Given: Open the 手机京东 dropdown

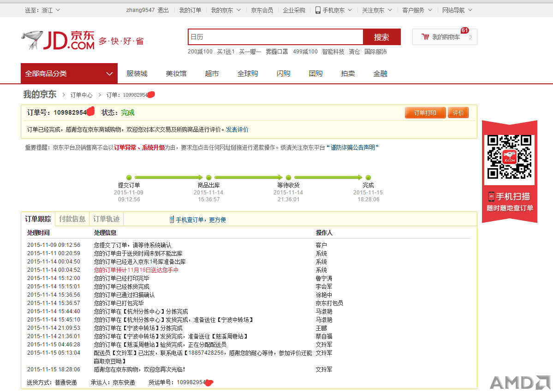Looking at the screenshot, I should click(333, 10).
